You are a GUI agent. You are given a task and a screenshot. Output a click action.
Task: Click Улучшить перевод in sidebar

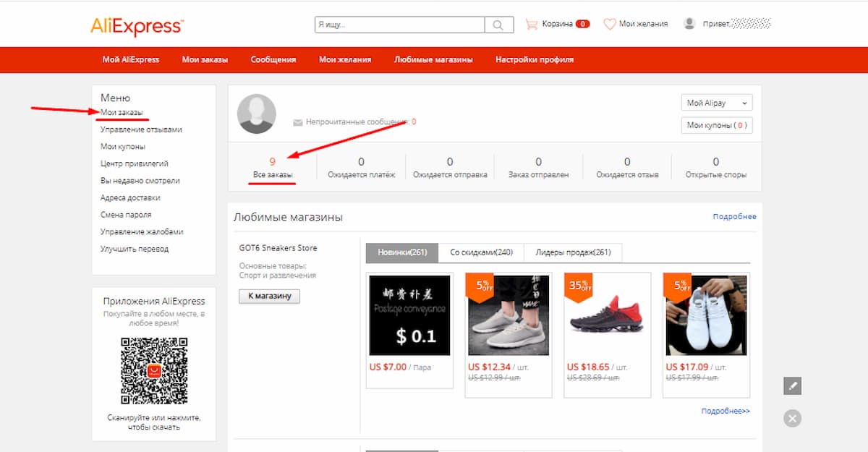coord(135,249)
